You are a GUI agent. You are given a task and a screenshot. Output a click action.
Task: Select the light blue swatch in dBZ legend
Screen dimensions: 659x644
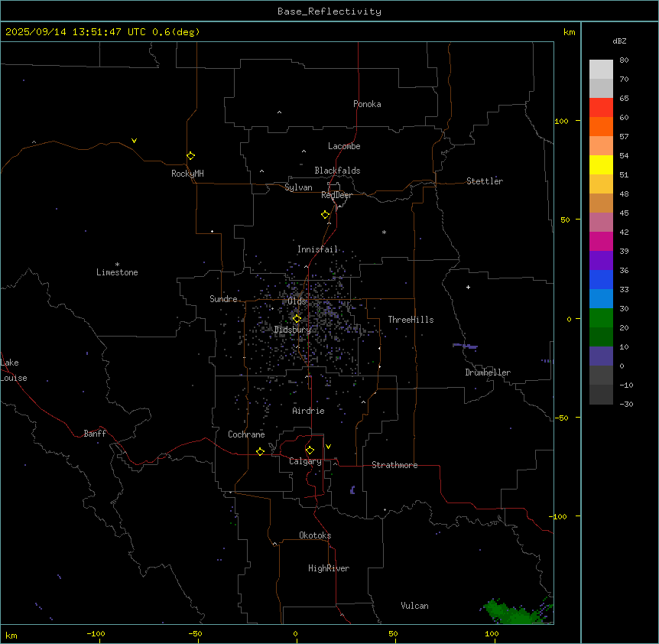coord(601,298)
